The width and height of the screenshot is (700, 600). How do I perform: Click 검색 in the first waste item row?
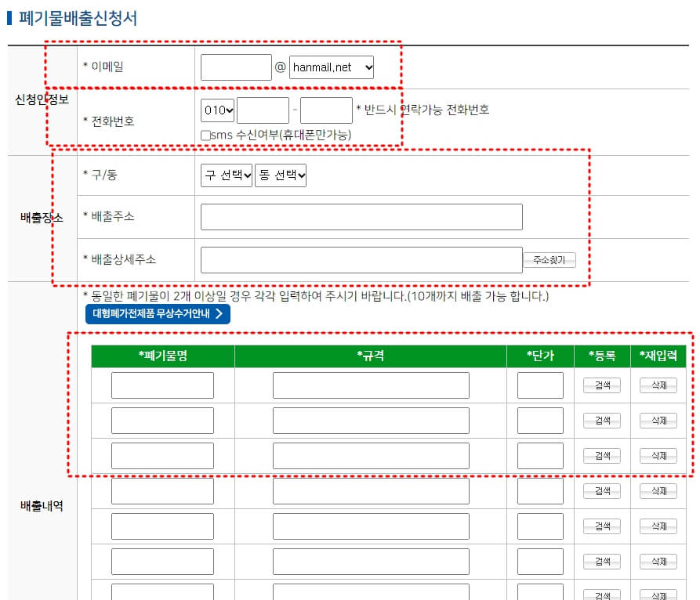point(600,385)
